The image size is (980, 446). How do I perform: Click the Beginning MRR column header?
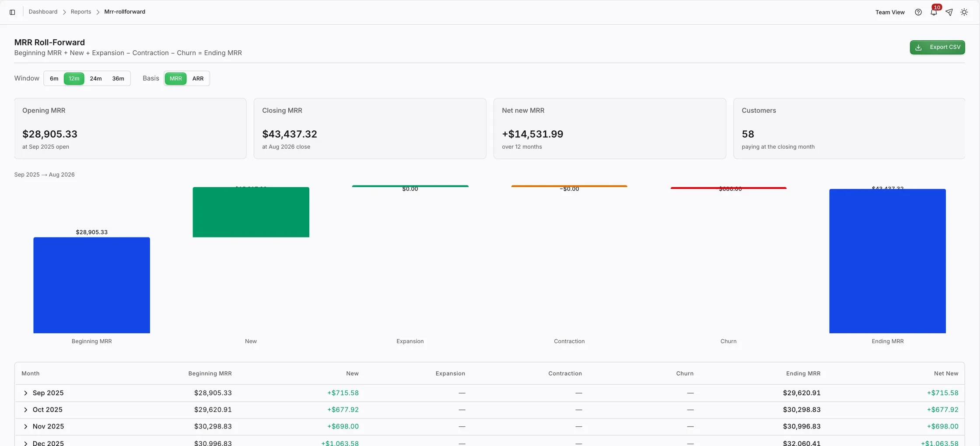click(210, 373)
